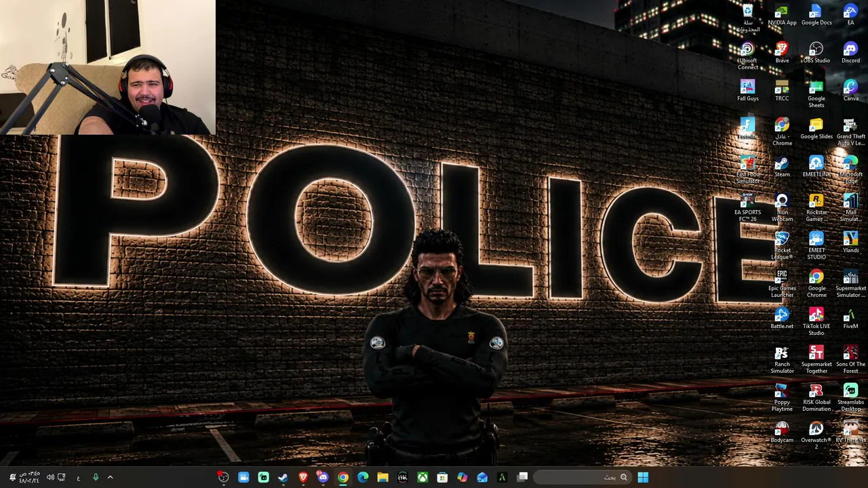Image resolution: width=868 pixels, height=488 pixels.
Task: Click the Fall Guys desktop icon
Action: pyautogui.click(x=748, y=91)
